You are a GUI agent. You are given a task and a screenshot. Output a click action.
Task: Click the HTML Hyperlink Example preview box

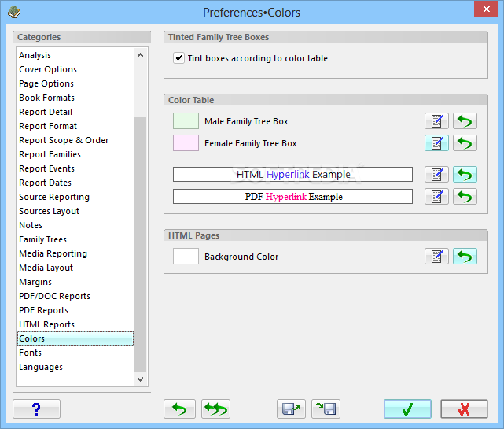[292, 175]
